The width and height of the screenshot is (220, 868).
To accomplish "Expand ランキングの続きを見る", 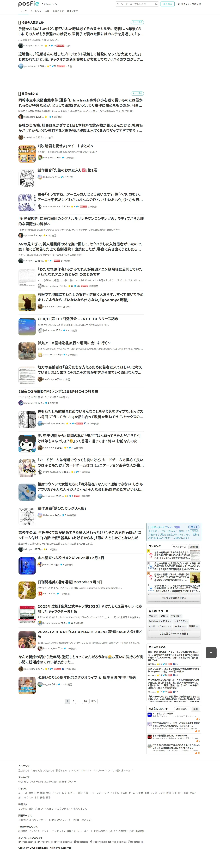I will 174,598.
